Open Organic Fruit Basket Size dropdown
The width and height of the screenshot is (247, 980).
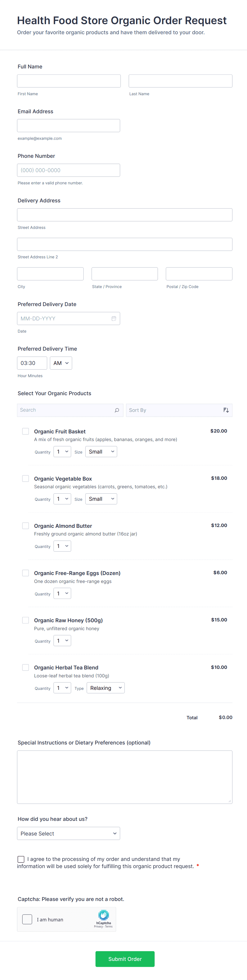pos(101,452)
